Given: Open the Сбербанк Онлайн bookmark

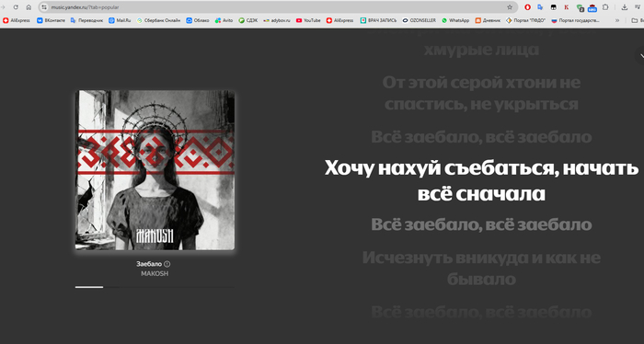Looking at the screenshot, I should (x=158, y=20).
